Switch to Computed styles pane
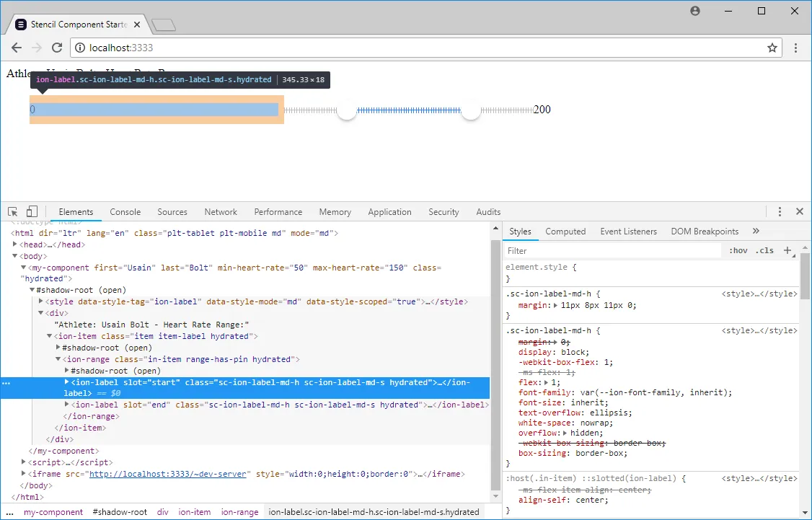 point(565,232)
